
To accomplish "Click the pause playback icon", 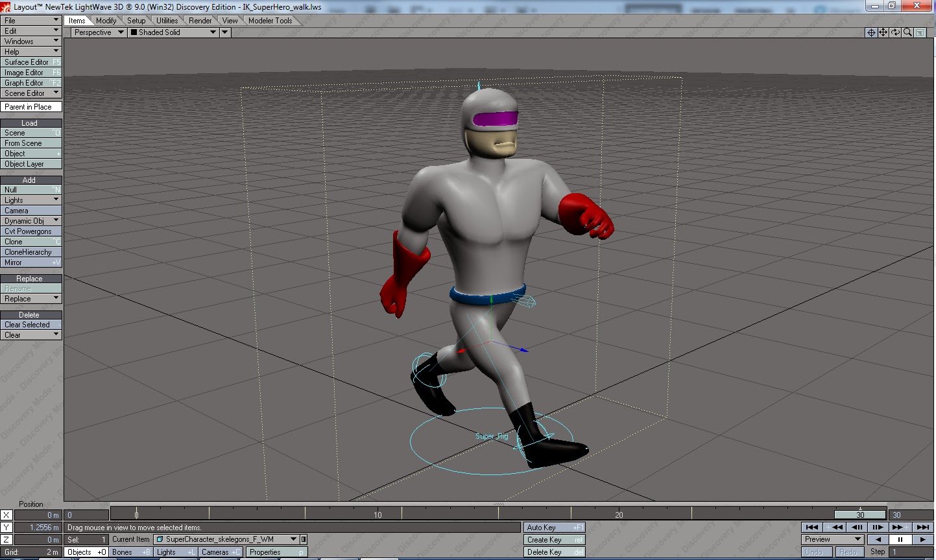I will coord(900,539).
